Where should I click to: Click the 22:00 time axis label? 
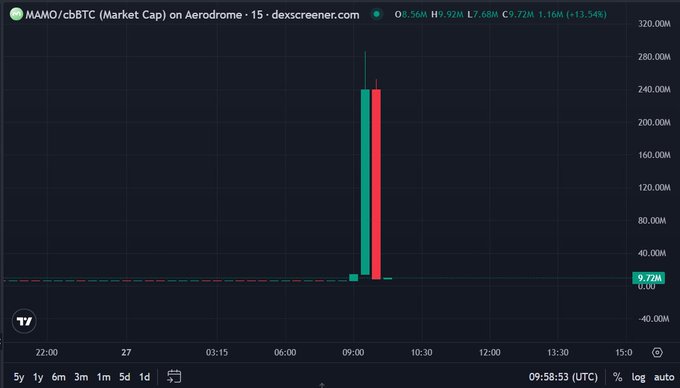coord(46,352)
